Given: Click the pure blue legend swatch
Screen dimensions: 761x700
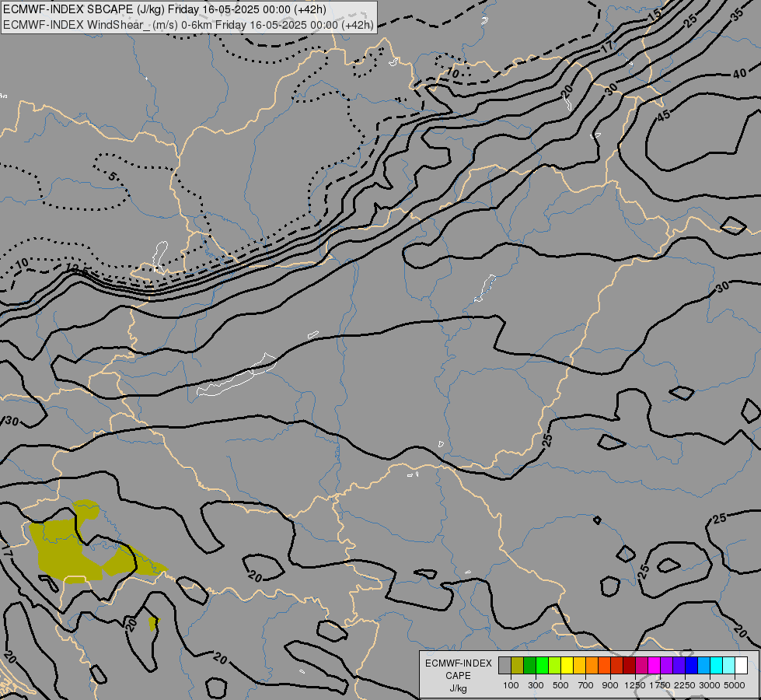Looking at the screenshot, I should (x=691, y=665).
